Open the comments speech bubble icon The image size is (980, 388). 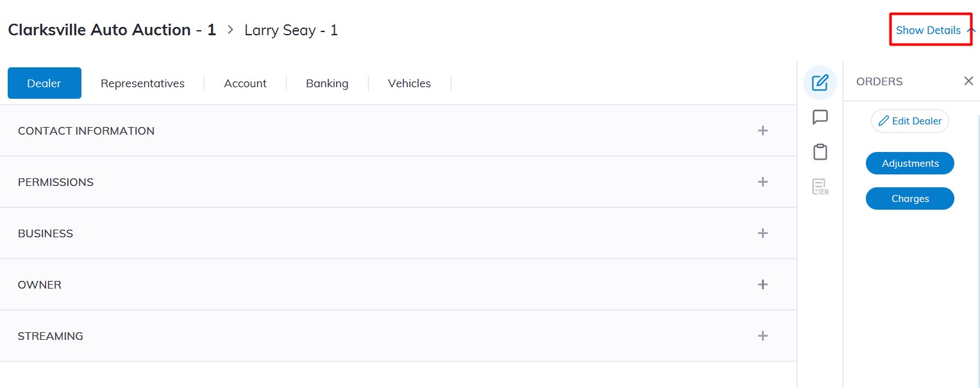[x=820, y=117]
